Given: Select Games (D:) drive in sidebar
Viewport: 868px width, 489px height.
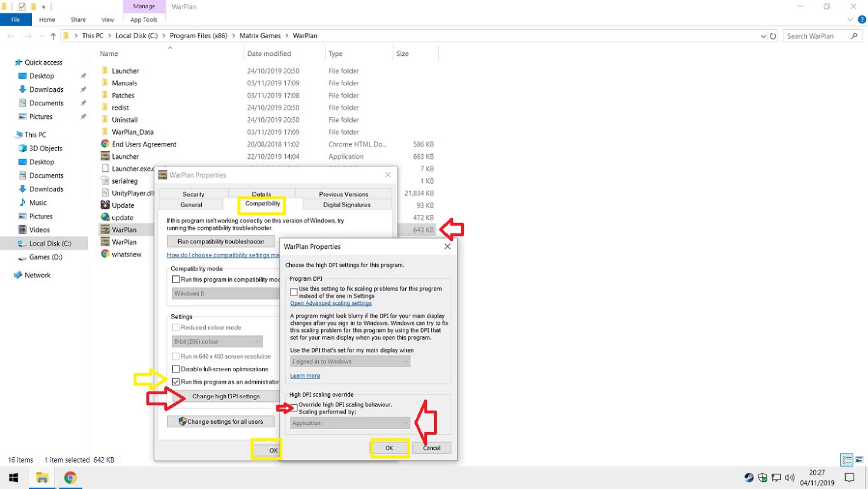Looking at the screenshot, I should pyautogui.click(x=45, y=257).
